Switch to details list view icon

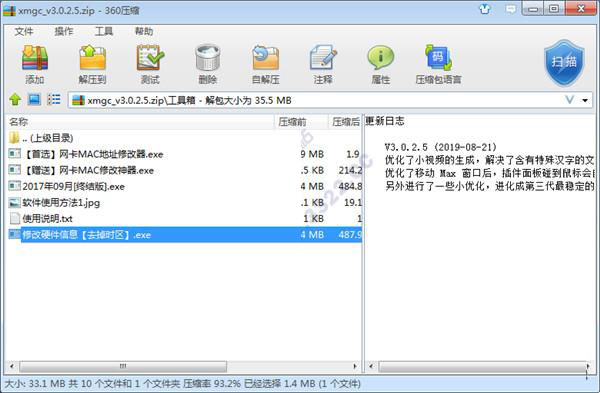pyautogui.click(x=54, y=100)
